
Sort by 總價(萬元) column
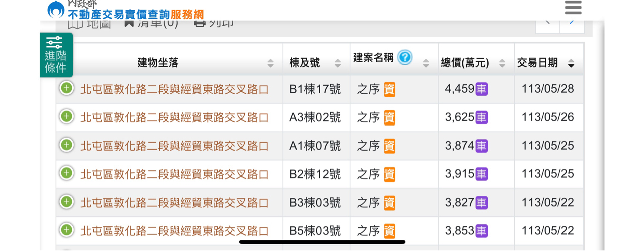(502, 63)
